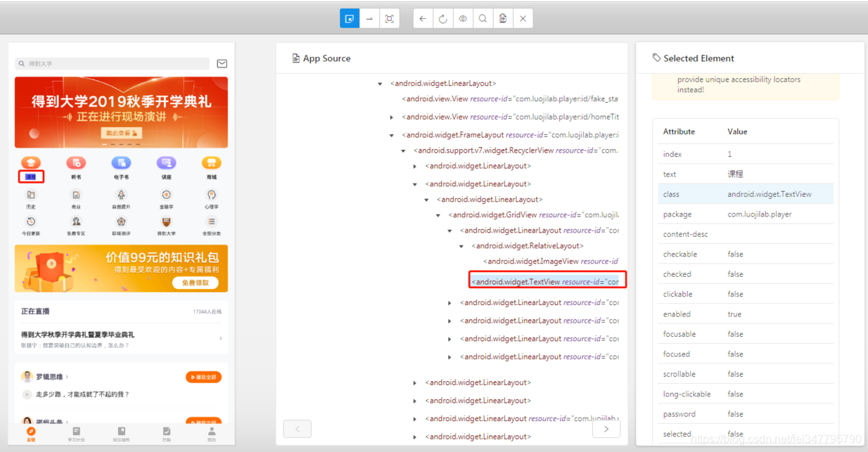The height and width of the screenshot is (452, 868).
Task: Click the mail envelope icon in the phone view
Action: click(x=222, y=63)
